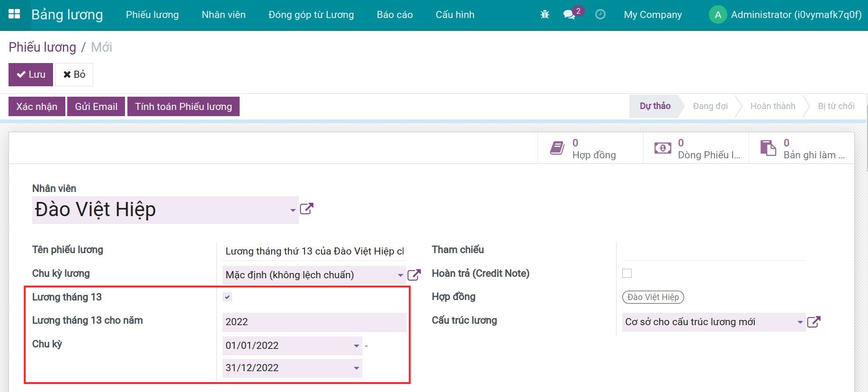This screenshot has height=392, width=868.
Task: Open Chu kỳ lương external link icon
Action: tap(414, 275)
